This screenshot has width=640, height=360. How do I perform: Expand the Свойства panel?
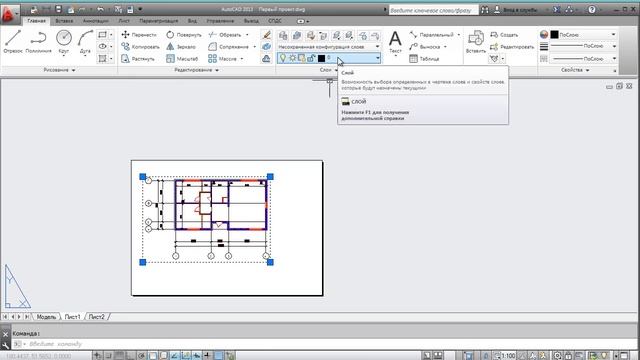575,70
